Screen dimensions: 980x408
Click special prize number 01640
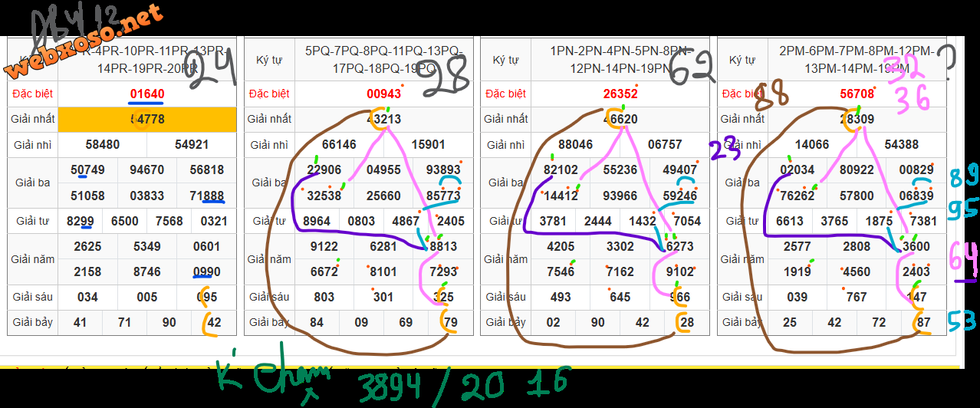tap(146, 94)
